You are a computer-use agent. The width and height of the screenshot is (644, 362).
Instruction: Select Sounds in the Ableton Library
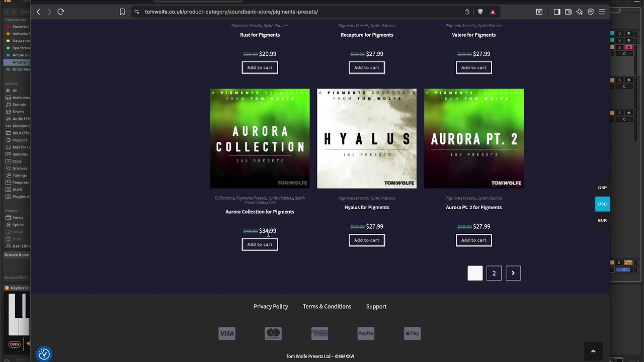tap(16, 105)
